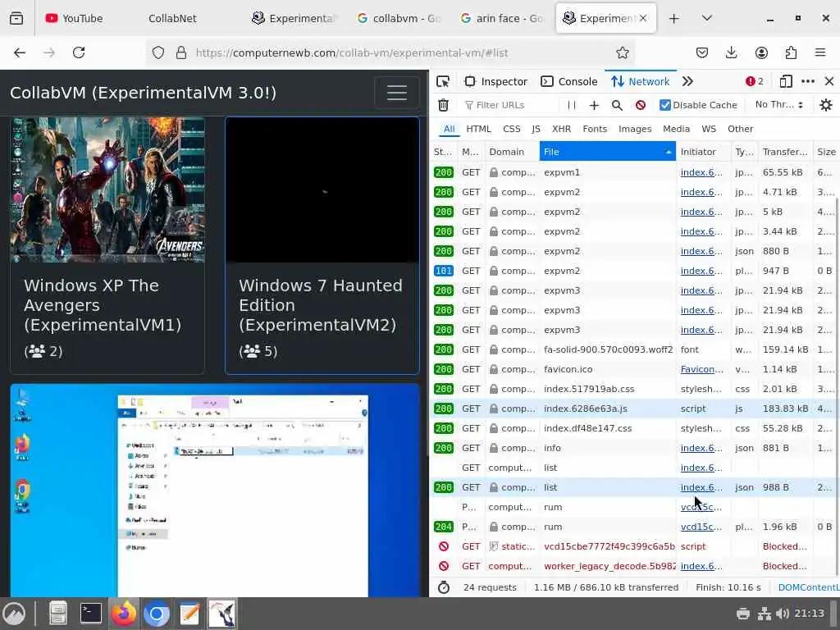Save page to Pocket icon

click(x=702, y=52)
